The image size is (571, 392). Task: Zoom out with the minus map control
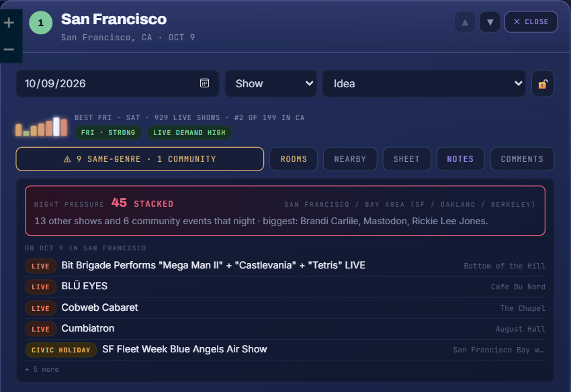click(9, 49)
